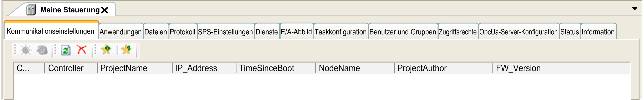
Task: Click the star with green plus icon
Action: coord(106,49)
